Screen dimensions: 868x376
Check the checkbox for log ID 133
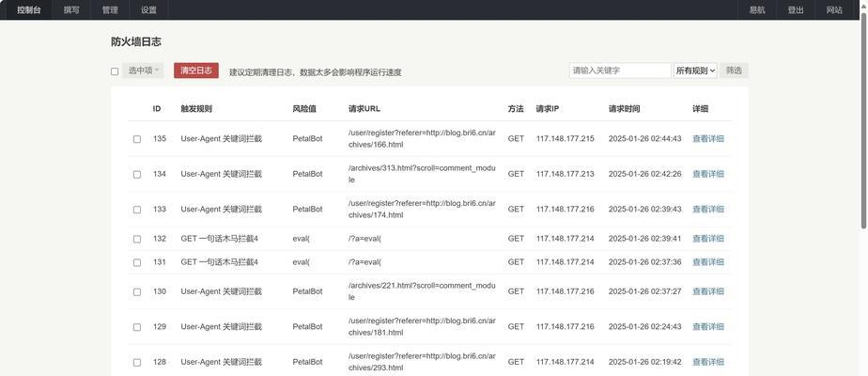click(137, 210)
